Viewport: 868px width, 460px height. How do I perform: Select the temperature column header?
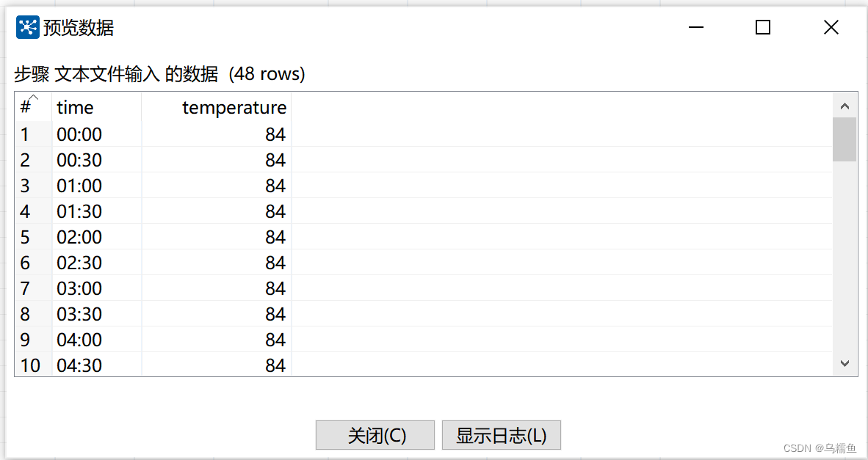[x=234, y=107]
